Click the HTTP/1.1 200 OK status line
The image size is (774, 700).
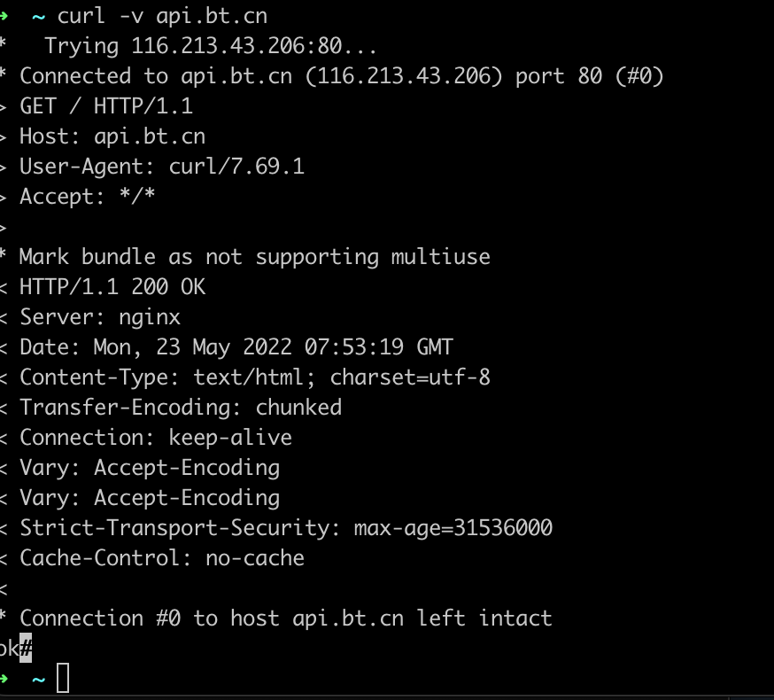click(x=112, y=287)
